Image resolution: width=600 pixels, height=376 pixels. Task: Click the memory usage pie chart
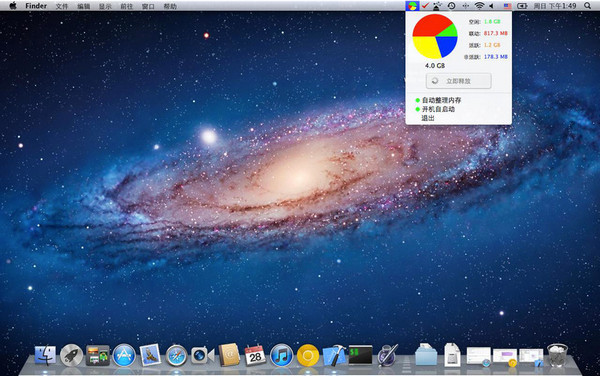point(435,37)
